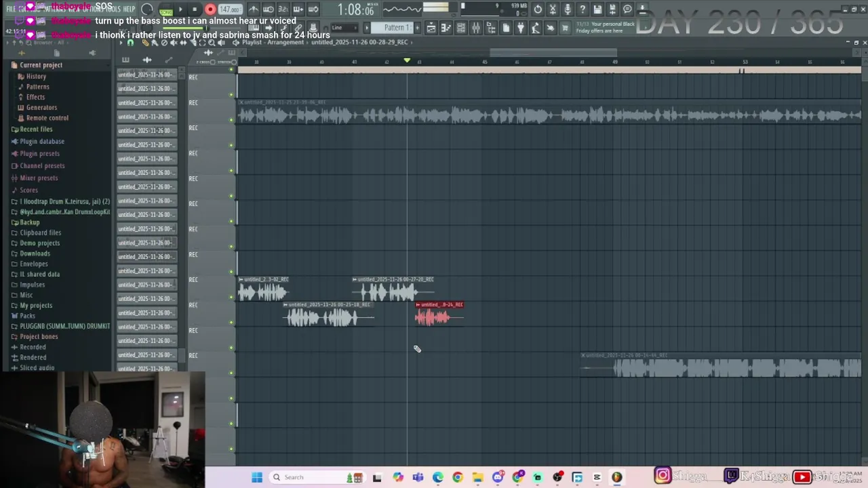Select the delete tool in the playlist toolbar
This screenshot has width=868, height=488.
tap(164, 43)
